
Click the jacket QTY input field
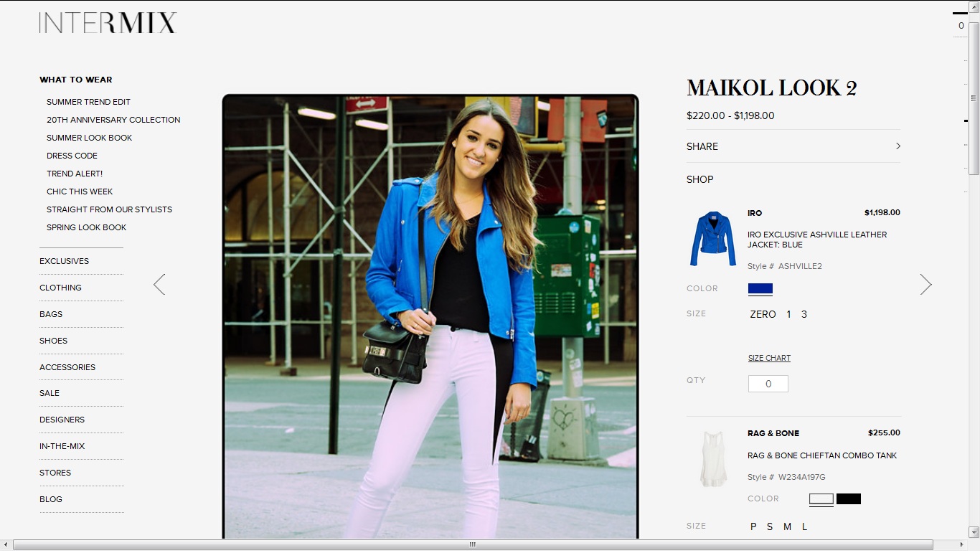coord(768,384)
